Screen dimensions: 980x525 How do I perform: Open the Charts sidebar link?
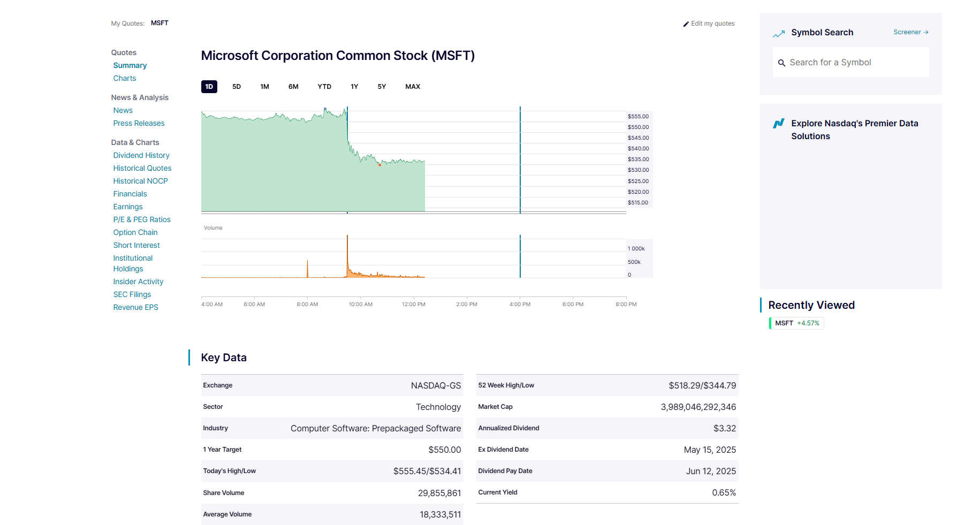125,78
